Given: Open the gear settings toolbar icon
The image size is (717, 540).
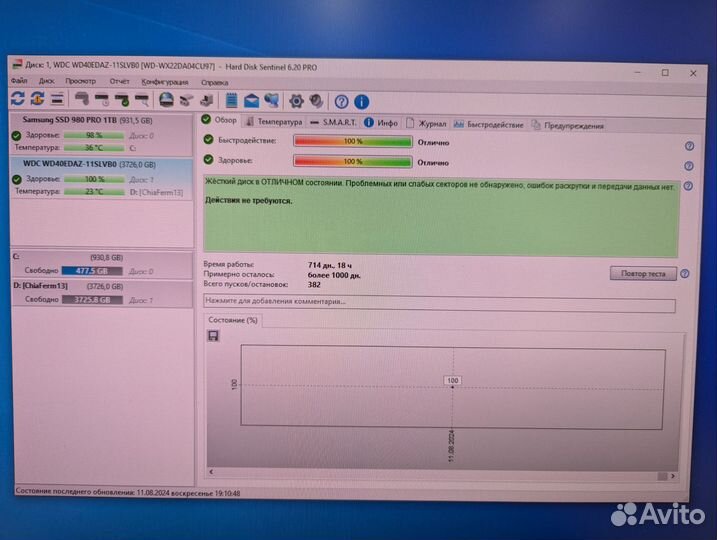Looking at the screenshot, I should coord(296,101).
